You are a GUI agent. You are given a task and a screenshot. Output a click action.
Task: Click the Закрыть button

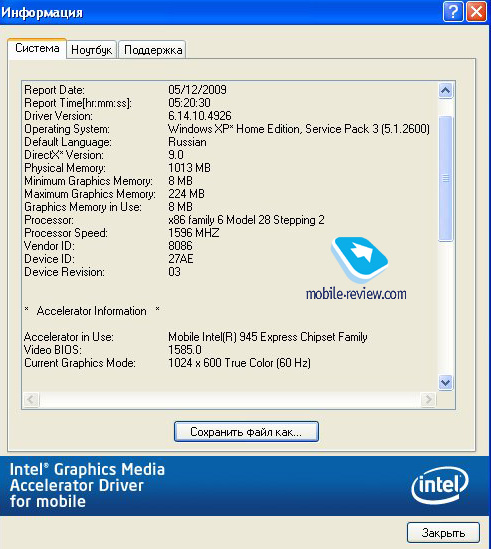(x=443, y=533)
